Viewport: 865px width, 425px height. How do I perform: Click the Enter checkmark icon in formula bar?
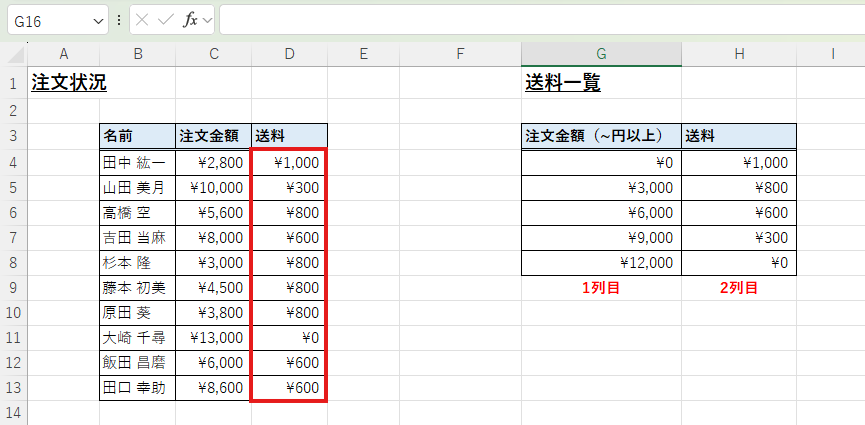166,20
